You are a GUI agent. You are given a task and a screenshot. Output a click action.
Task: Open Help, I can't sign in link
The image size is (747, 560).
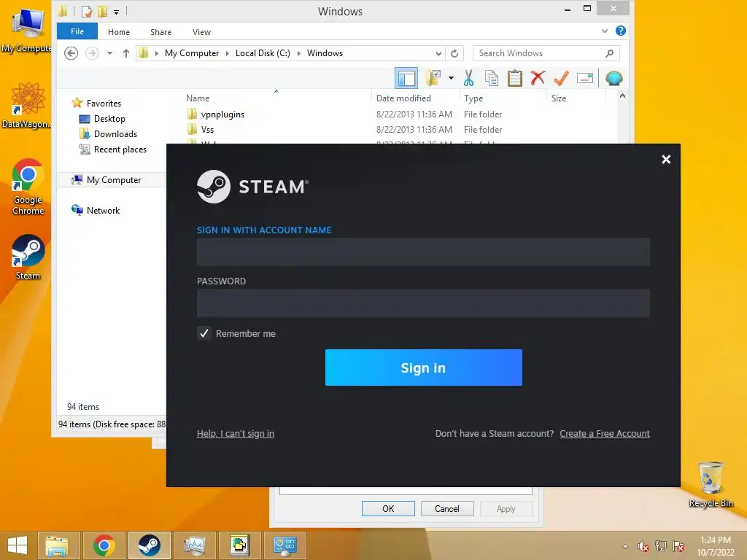pos(236,433)
